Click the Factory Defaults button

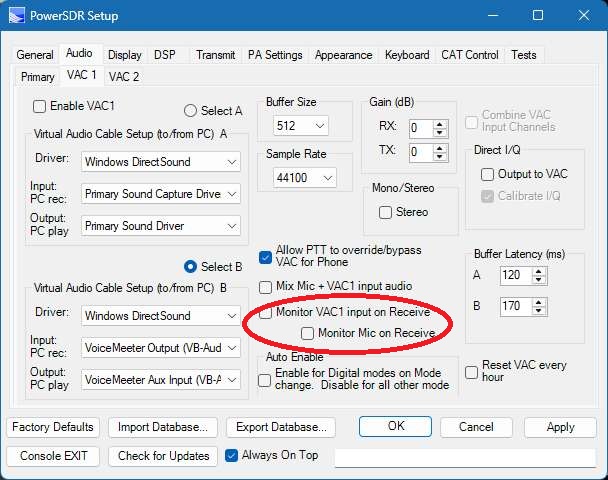(x=53, y=427)
